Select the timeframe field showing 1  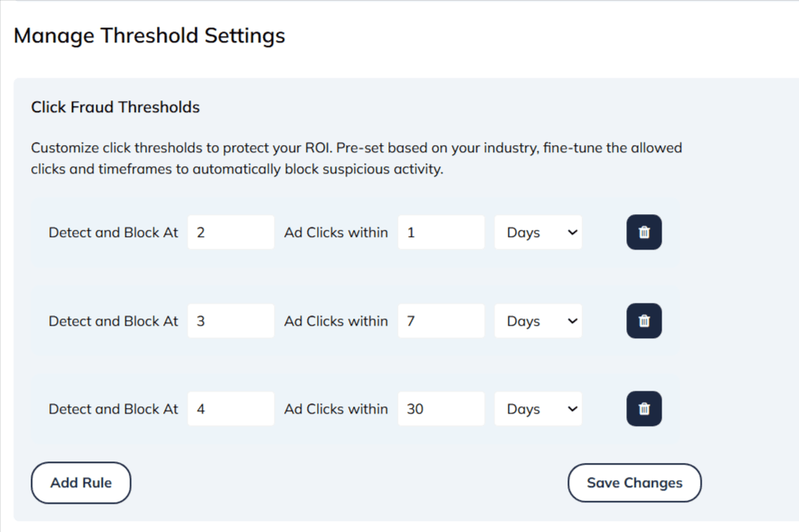click(x=440, y=232)
